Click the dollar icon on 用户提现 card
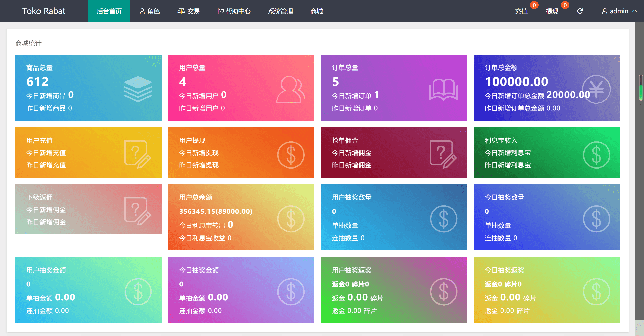Screen dimensions: 644x336 [291, 155]
